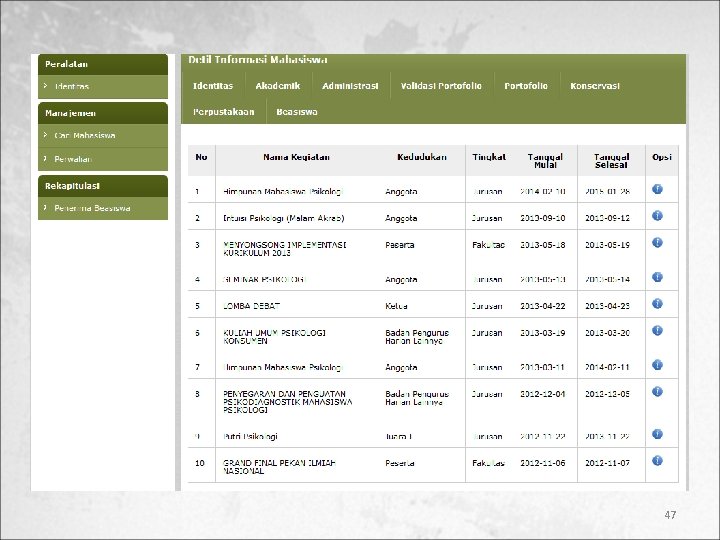
Task: Click the No column header
Action: (x=201, y=157)
